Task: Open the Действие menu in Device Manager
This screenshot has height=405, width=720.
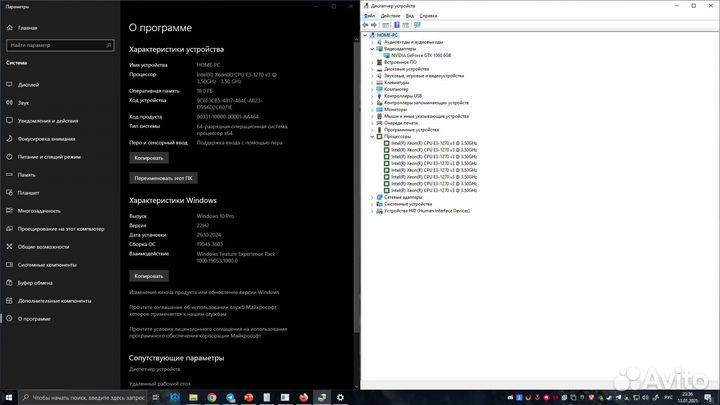Action: [x=390, y=16]
